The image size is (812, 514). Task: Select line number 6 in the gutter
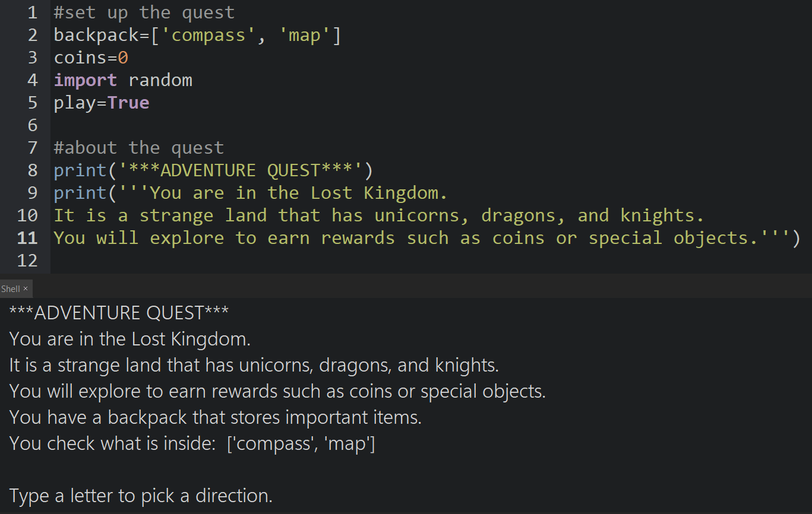(32, 125)
